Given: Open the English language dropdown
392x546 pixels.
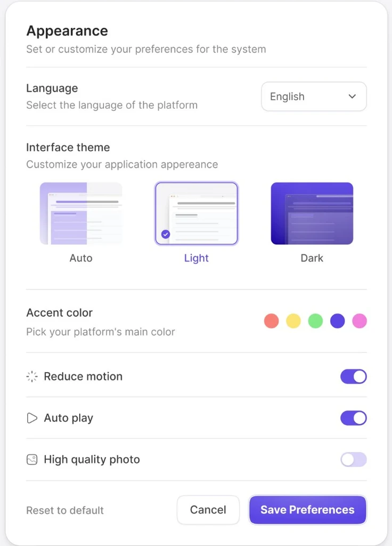Looking at the screenshot, I should coord(314,97).
